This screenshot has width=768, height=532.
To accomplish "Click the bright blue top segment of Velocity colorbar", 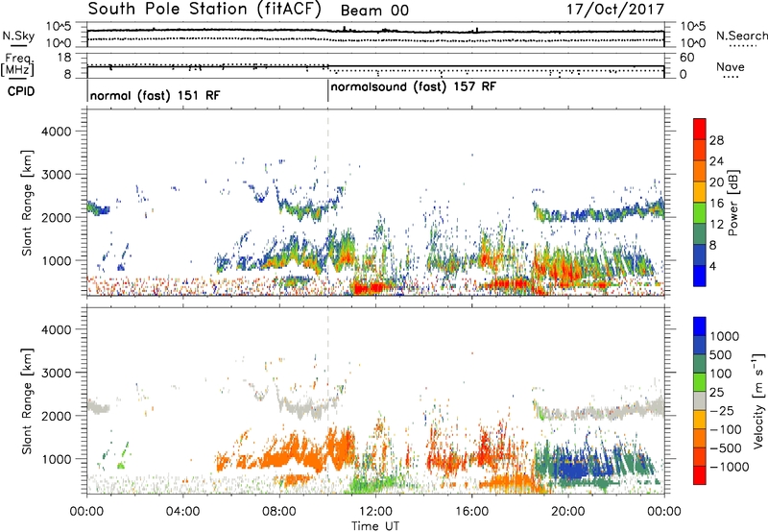I will click(700, 326).
